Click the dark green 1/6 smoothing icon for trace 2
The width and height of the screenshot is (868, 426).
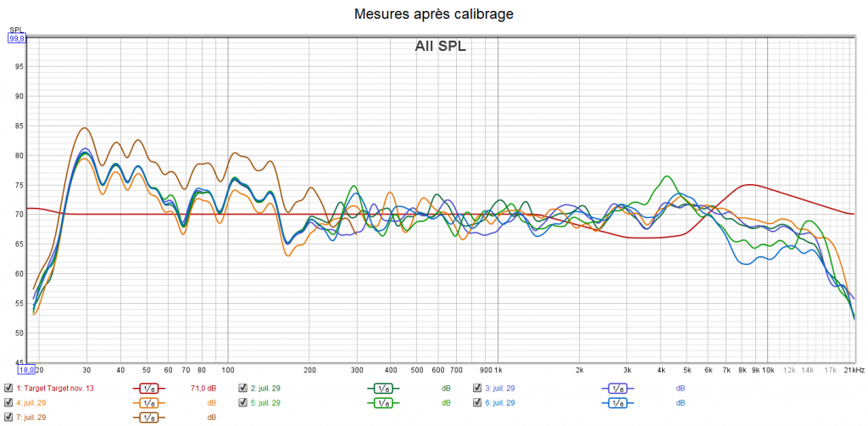click(383, 388)
